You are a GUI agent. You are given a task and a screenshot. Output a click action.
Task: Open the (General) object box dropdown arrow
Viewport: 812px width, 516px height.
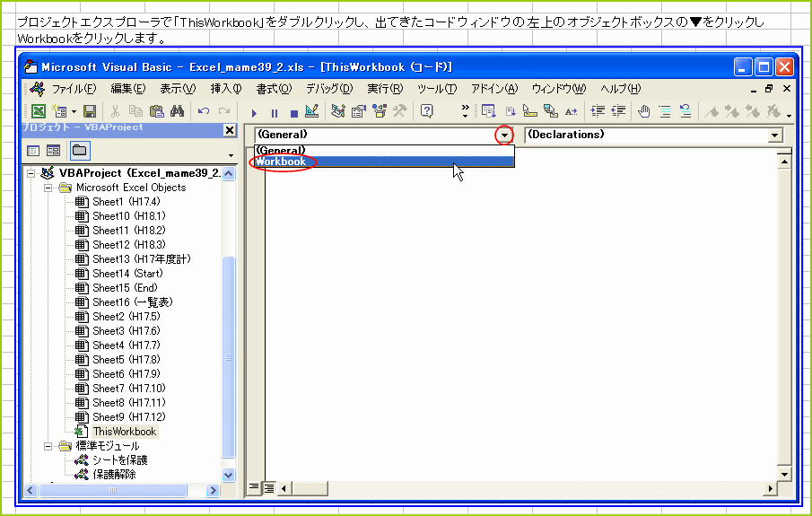point(504,136)
